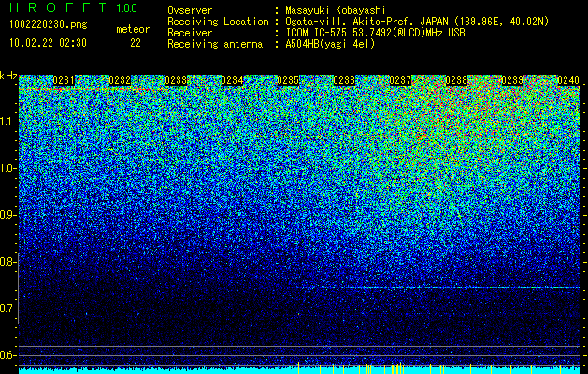This screenshot has width=588, height=374.
Task: Click the meteor label
Action: tap(133, 29)
